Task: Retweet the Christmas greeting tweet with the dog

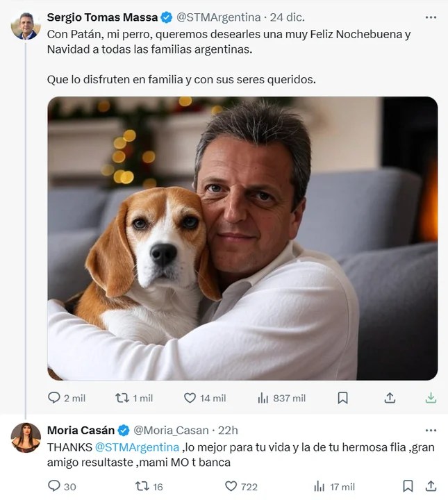Action: pos(122,398)
